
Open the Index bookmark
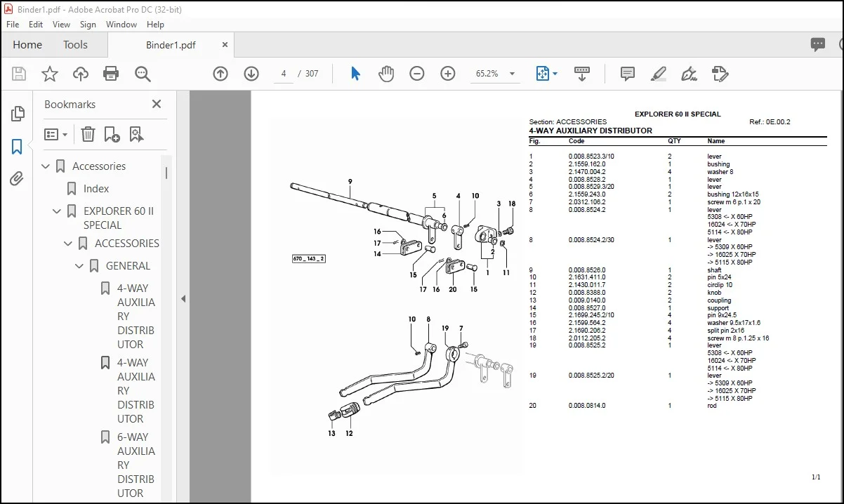[96, 189]
